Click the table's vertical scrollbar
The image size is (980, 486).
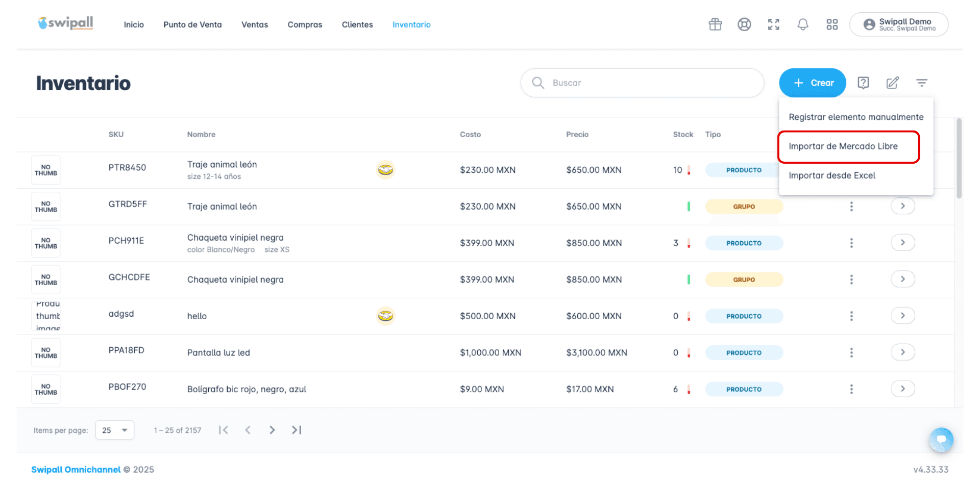(x=959, y=158)
